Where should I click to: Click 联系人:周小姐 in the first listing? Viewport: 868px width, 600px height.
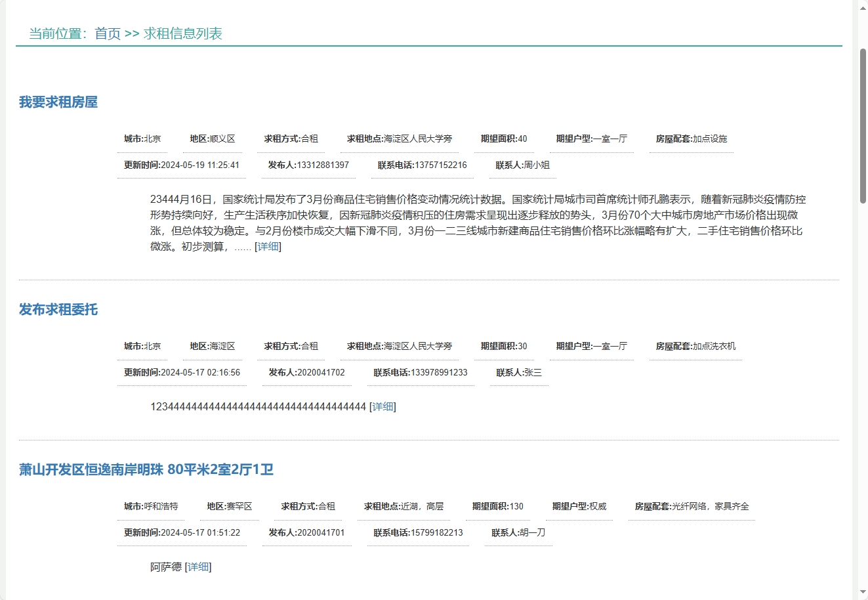(x=523, y=165)
